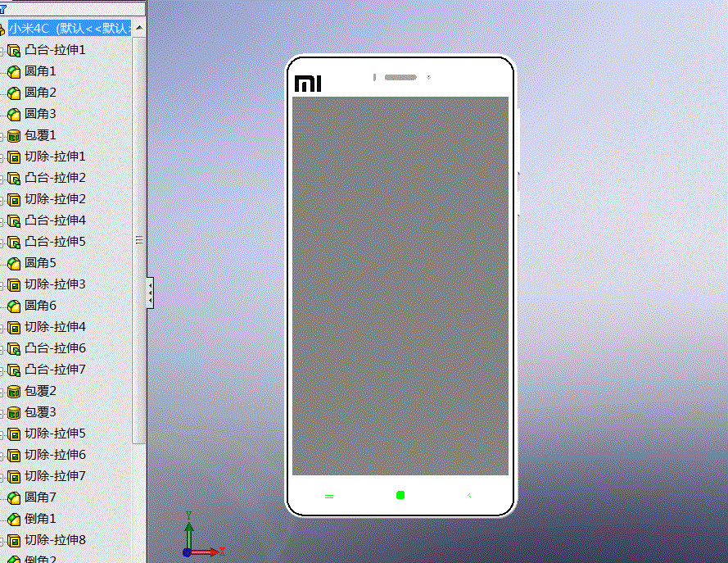Click the 凸台-拉伸7 feature icon
This screenshot has width=728, height=563.
14,370
